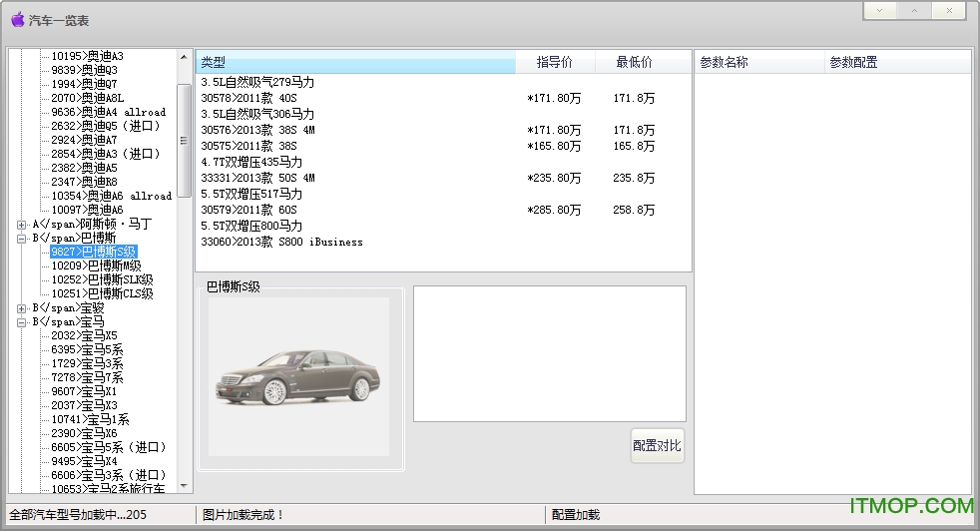Click the 配置对比 button

[x=658, y=446]
